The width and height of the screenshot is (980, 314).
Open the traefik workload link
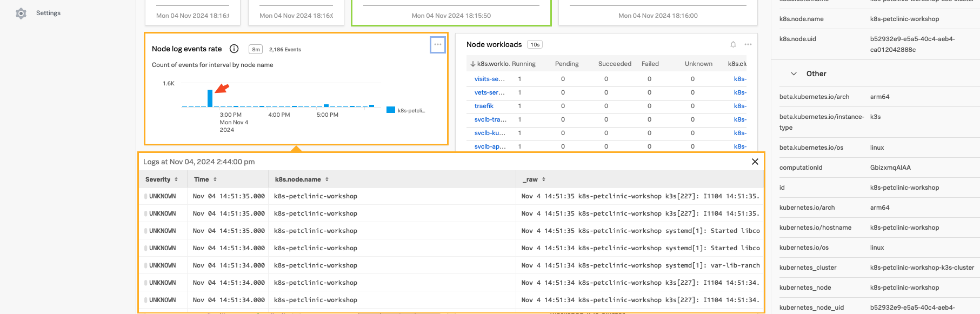(x=484, y=106)
